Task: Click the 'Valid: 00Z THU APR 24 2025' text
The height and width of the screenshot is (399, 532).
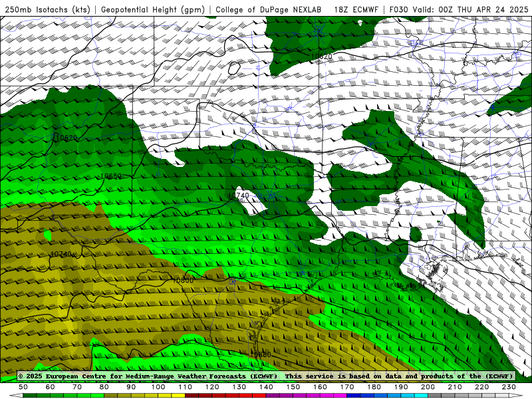Action: point(471,10)
